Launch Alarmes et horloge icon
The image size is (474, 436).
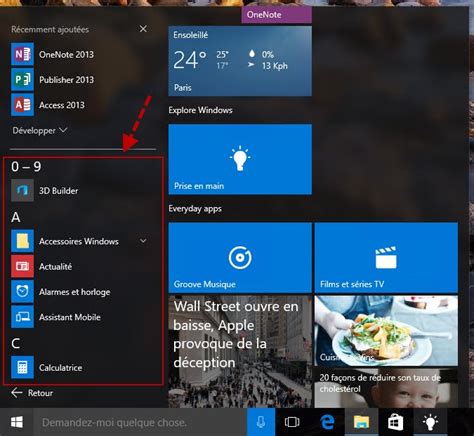(22, 291)
